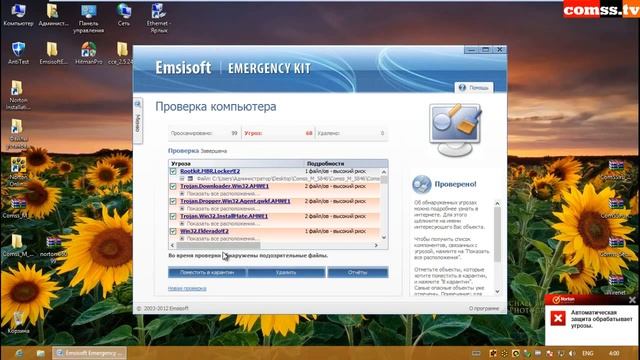The width and height of the screenshot is (640, 360).
Task: Click Поместить в карантин button
Action: pos(207,272)
